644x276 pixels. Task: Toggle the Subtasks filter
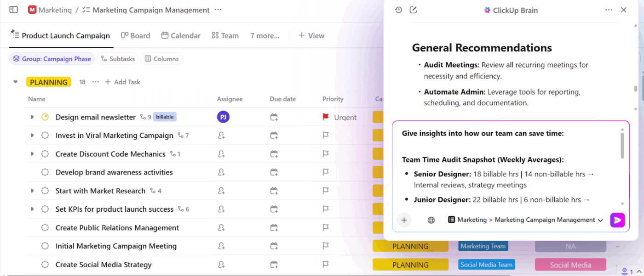click(118, 59)
